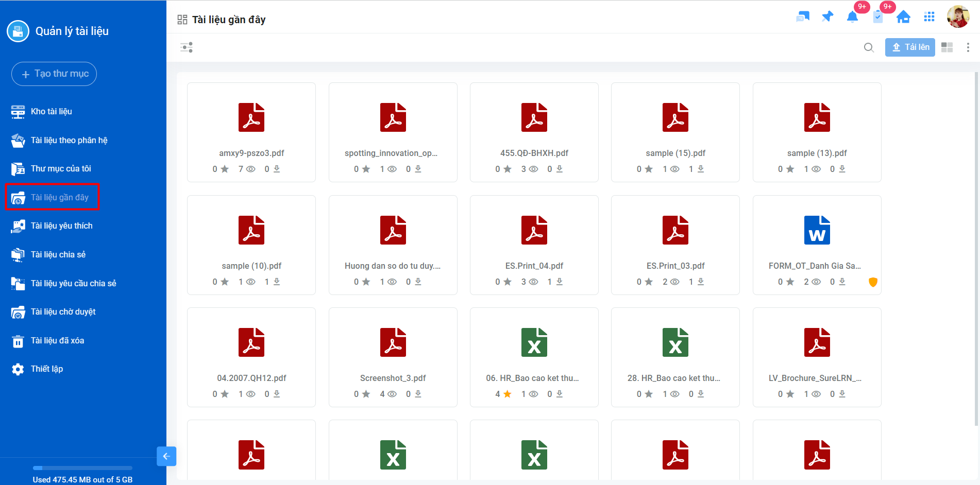Click the pin icon in header
Viewport: 980px width, 485px height.
[827, 16]
